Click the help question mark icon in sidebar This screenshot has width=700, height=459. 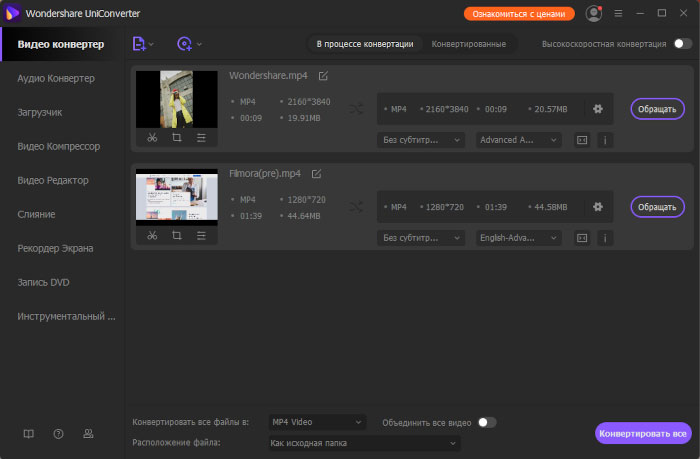click(x=58, y=434)
